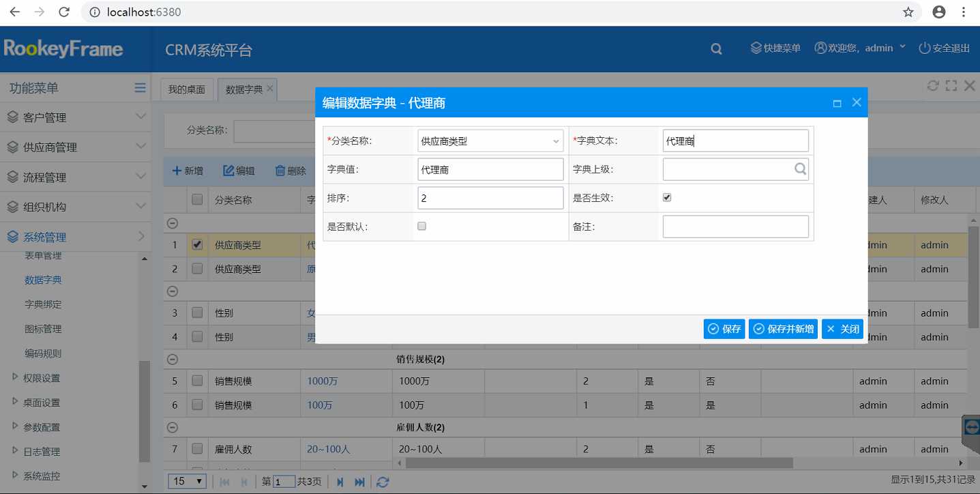The image size is (980, 494).
Task: Reload the page in the browser
Action: pos(64,12)
